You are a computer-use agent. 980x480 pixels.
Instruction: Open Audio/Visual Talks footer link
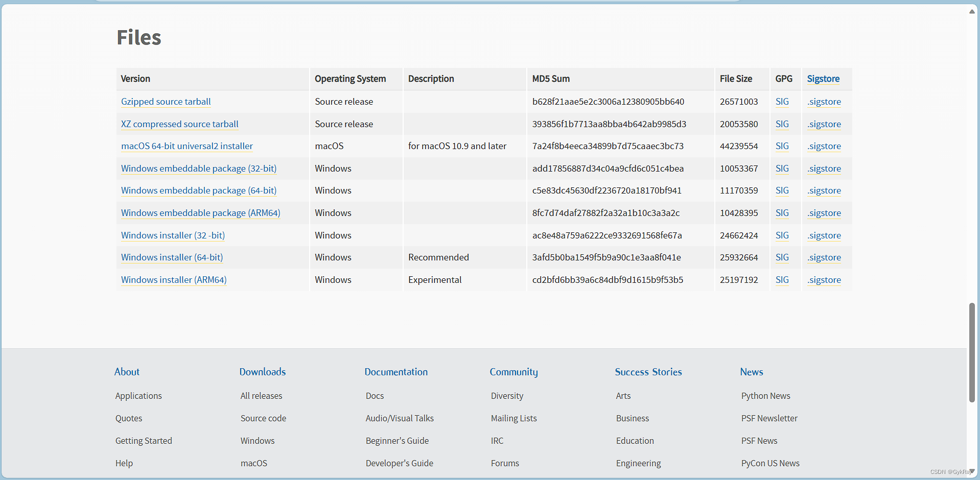400,418
